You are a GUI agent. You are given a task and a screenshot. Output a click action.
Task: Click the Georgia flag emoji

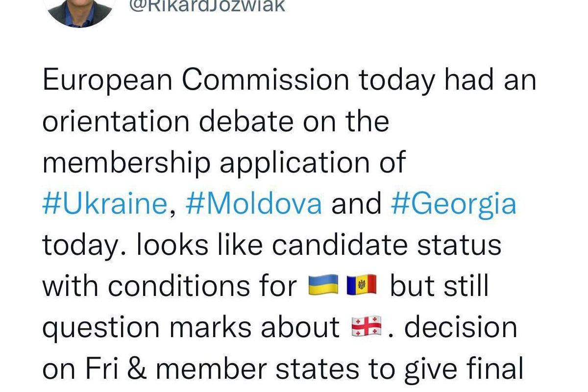(367, 327)
